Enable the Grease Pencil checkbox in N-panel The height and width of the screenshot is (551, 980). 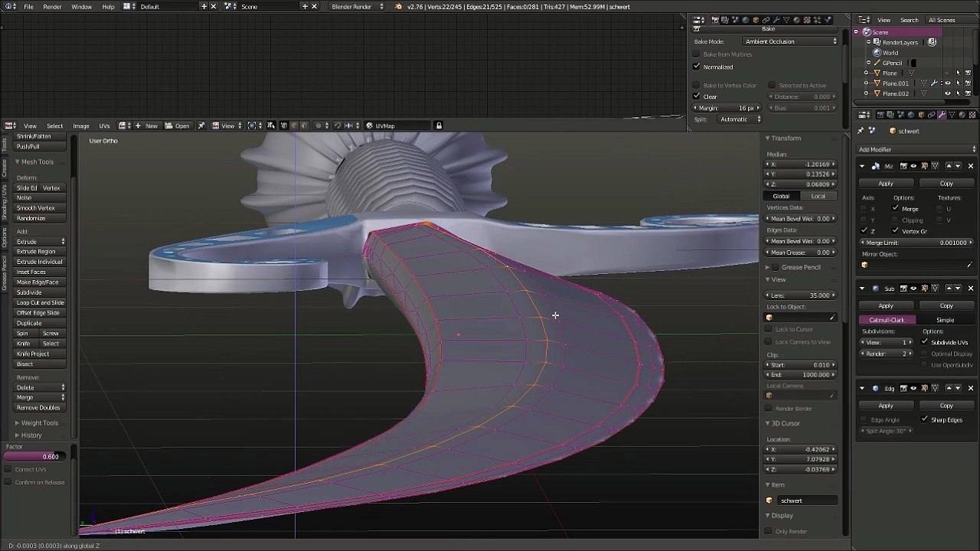(x=776, y=267)
